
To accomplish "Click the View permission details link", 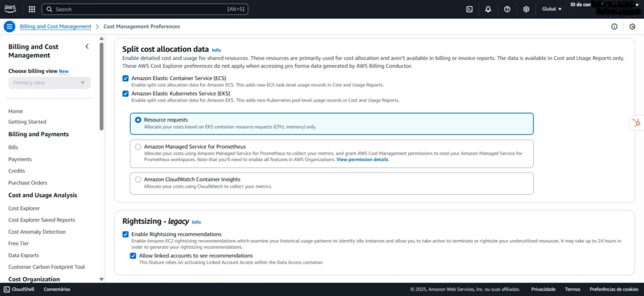I will point(362,160).
